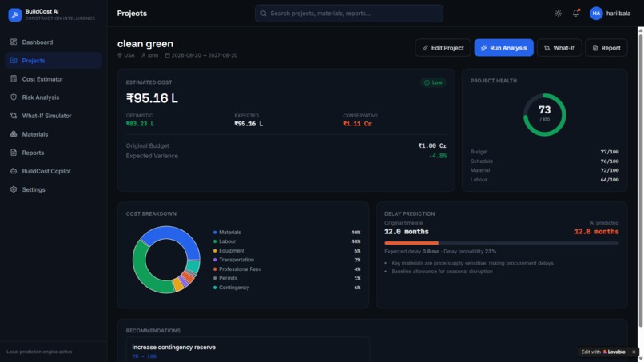The image size is (644, 362).
Task: Open Settings in the sidebar
Action: tap(54, 190)
